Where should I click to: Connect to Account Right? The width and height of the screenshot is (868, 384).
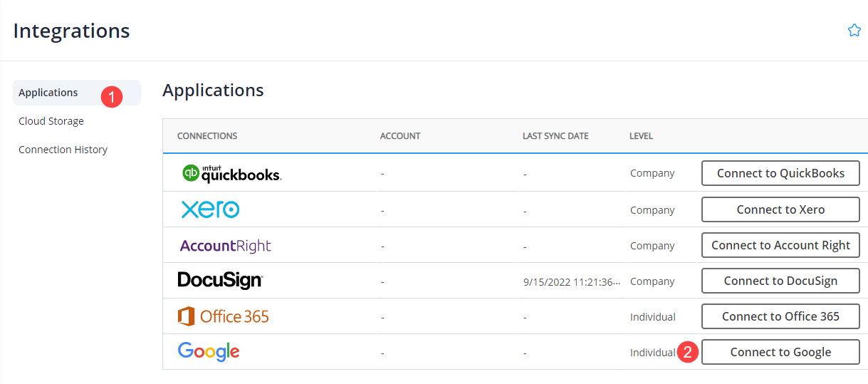point(780,245)
